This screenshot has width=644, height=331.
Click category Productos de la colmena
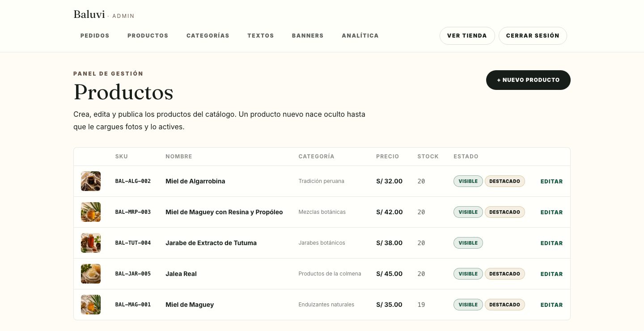pos(330,274)
